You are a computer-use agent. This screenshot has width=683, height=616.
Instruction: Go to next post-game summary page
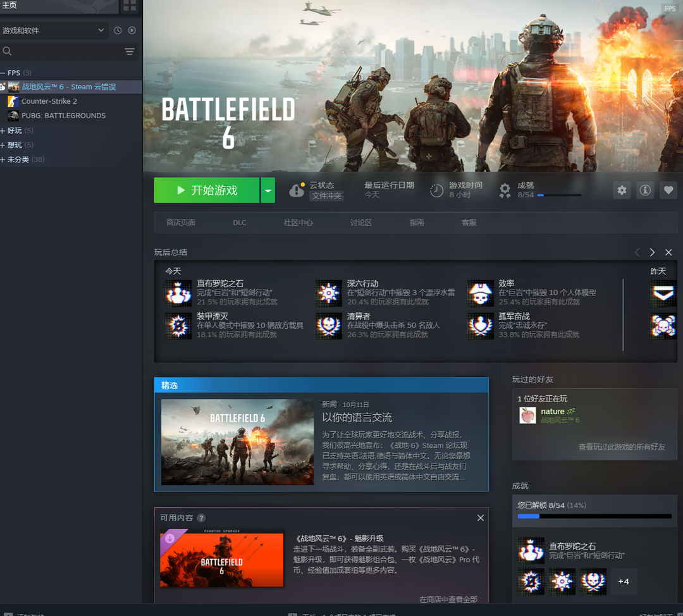point(652,252)
